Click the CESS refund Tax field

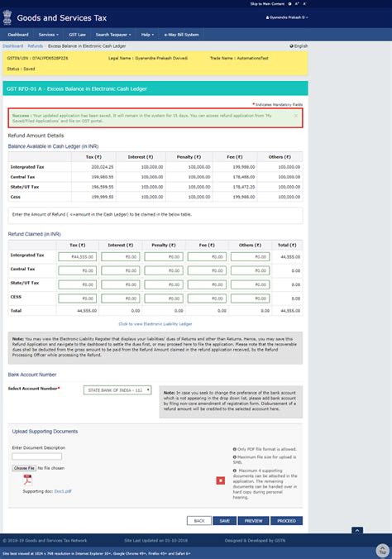tap(78, 299)
